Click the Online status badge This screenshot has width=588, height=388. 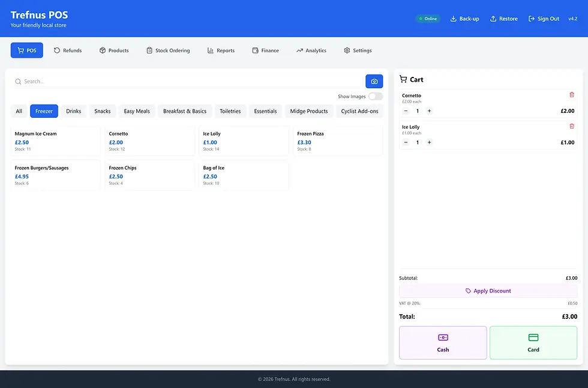tap(428, 19)
